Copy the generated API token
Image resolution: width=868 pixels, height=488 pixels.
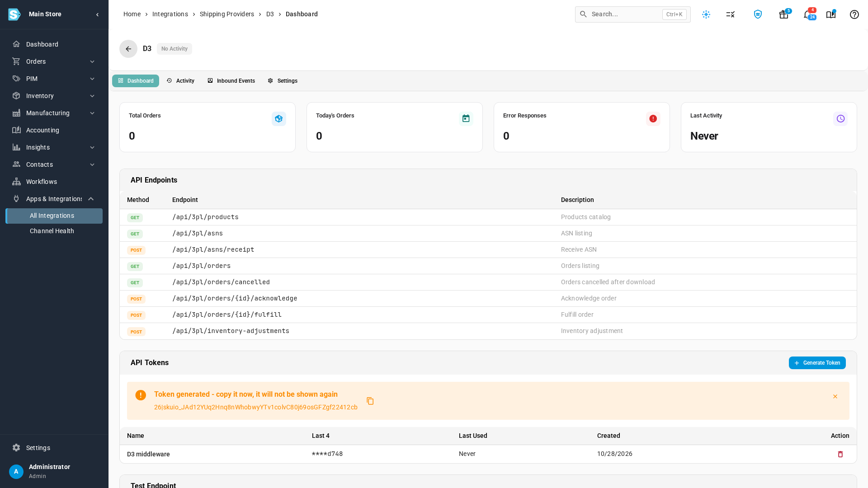click(370, 401)
